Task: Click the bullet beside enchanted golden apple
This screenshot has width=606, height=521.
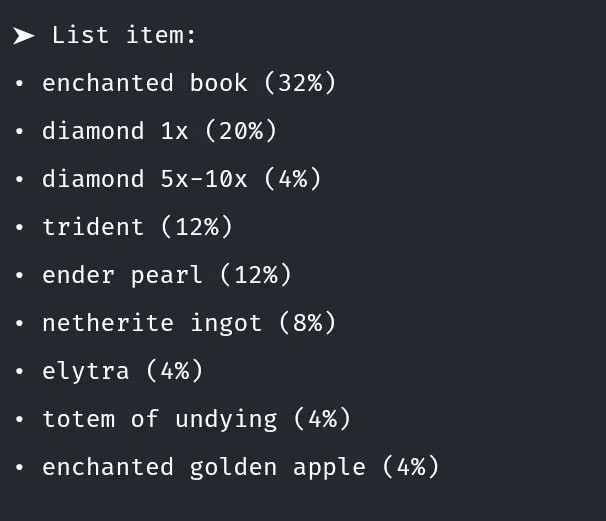Action: [19, 468]
